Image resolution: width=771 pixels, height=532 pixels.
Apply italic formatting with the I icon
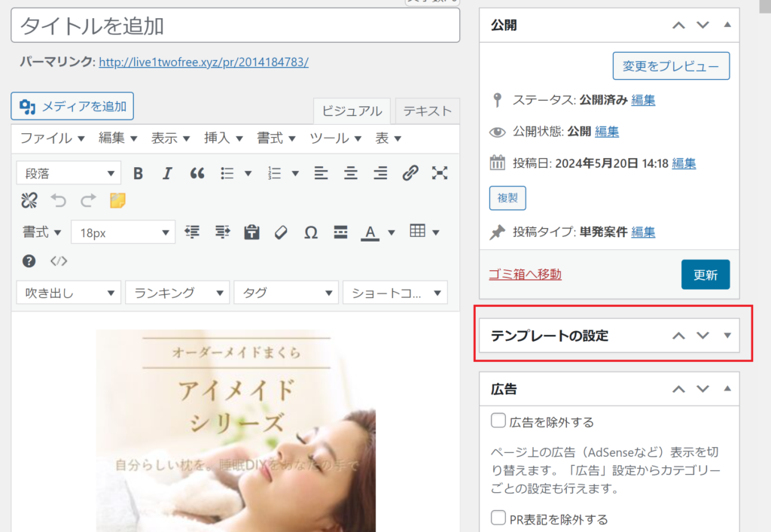pos(167,173)
